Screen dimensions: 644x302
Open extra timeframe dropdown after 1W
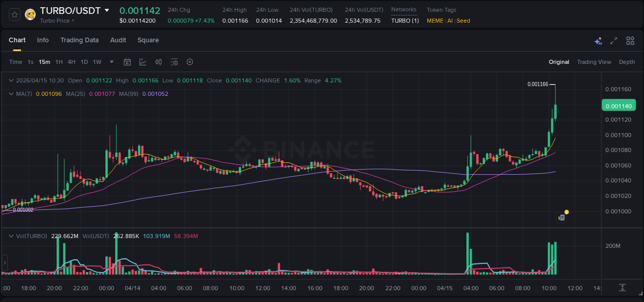coord(111,62)
